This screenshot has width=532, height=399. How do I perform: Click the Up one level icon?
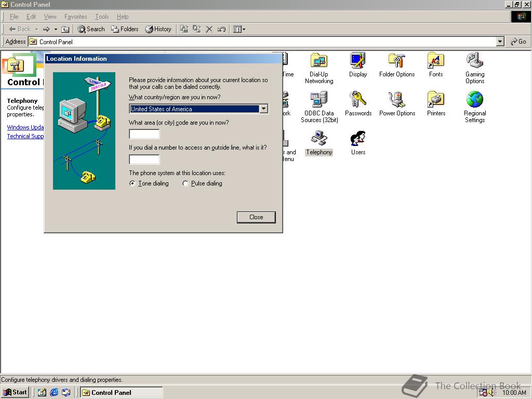65,29
